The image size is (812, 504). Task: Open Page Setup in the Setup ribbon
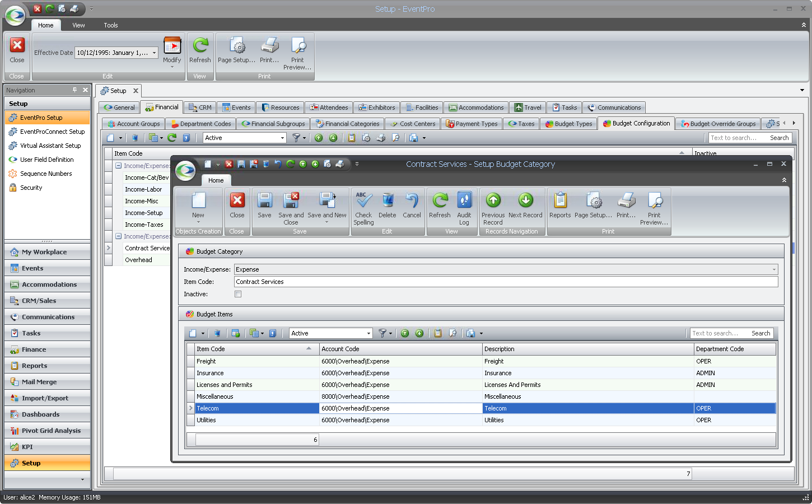pos(236,50)
